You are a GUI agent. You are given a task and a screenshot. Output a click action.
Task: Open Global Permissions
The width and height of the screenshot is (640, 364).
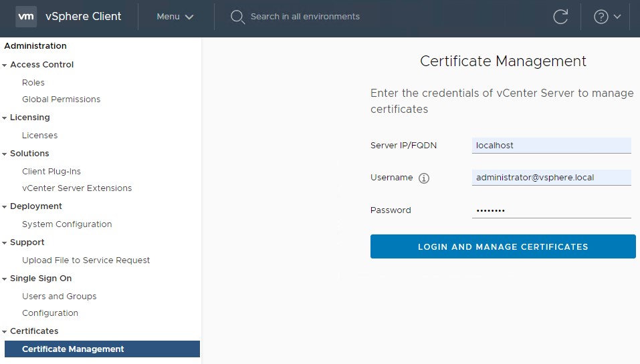(x=62, y=99)
